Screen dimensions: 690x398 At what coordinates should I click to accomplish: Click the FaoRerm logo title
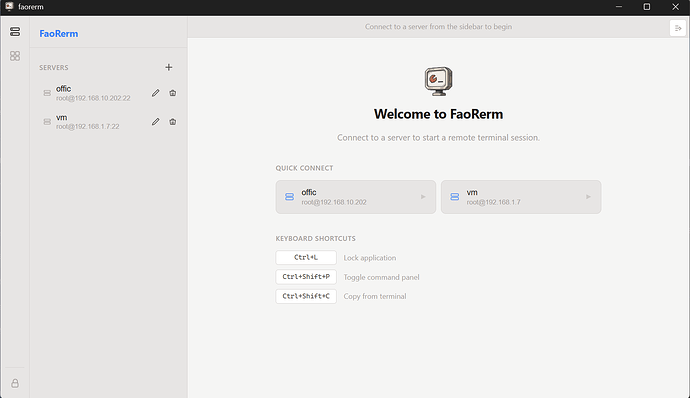[x=59, y=33]
